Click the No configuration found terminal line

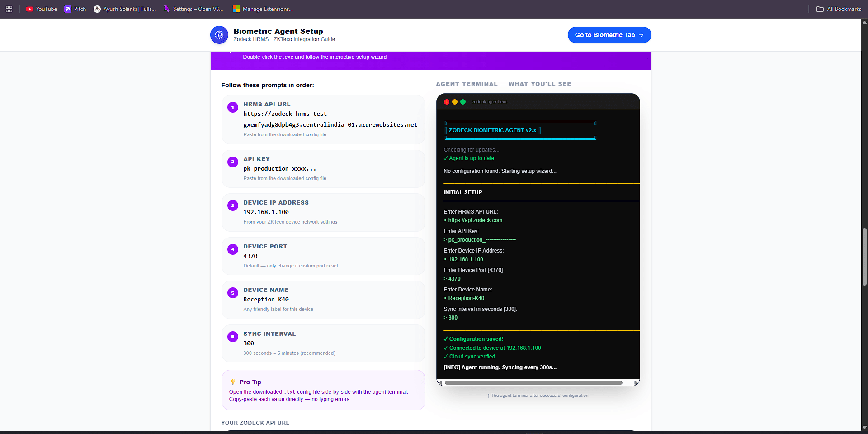pyautogui.click(x=500, y=171)
